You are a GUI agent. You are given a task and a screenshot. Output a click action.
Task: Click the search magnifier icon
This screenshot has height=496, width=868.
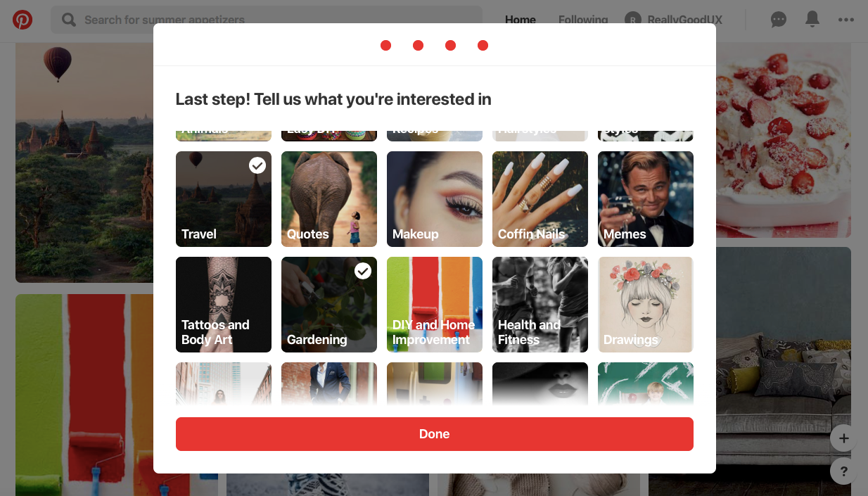pyautogui.click(x=69, y=20)
